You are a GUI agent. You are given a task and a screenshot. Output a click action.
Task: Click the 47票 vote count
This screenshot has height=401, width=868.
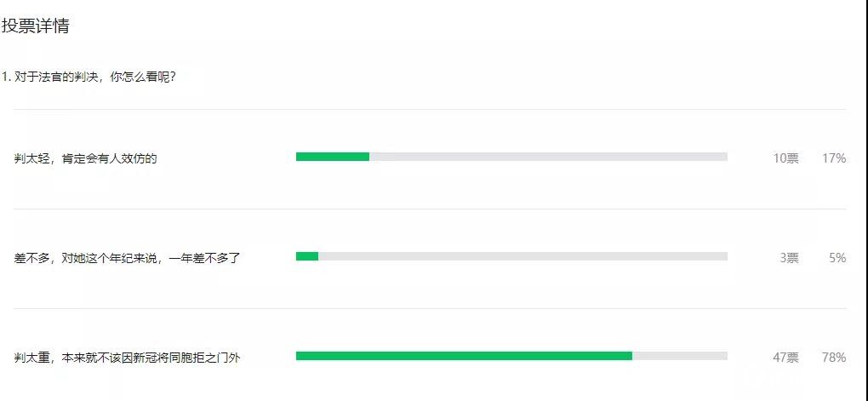click(786, 358)
